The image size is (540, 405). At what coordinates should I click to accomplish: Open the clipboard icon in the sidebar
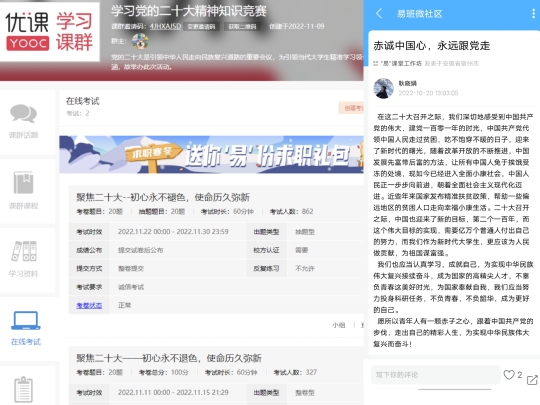(23, 389)
